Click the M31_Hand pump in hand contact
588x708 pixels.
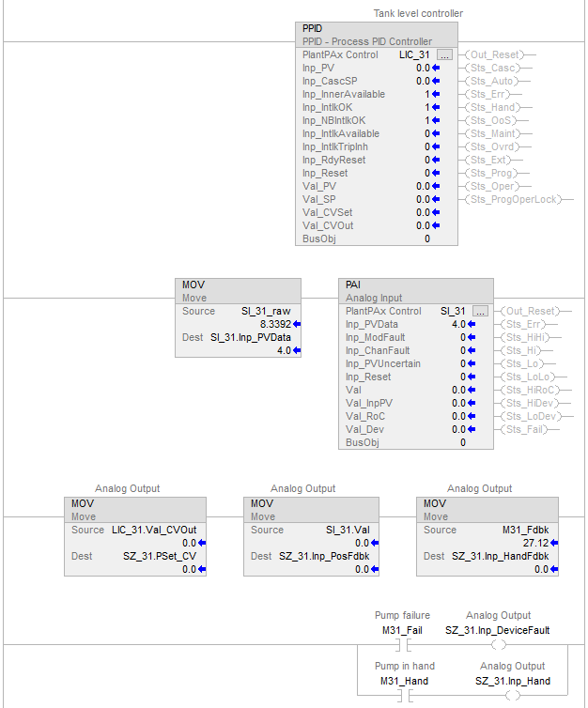pos(403,695)
